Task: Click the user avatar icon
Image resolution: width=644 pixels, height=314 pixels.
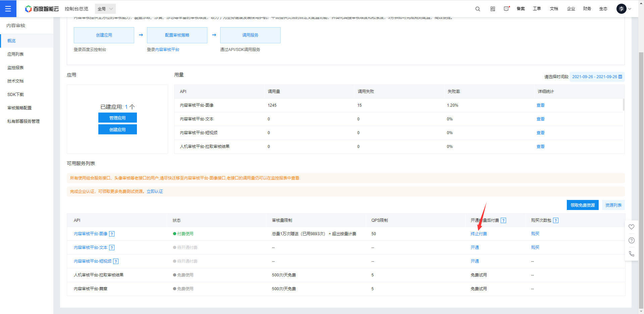Action: [621, 9]
